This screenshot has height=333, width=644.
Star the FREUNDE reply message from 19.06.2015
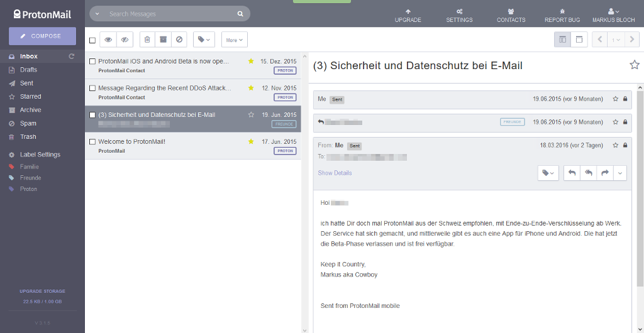pyautogui.click(x=615, y=123)
